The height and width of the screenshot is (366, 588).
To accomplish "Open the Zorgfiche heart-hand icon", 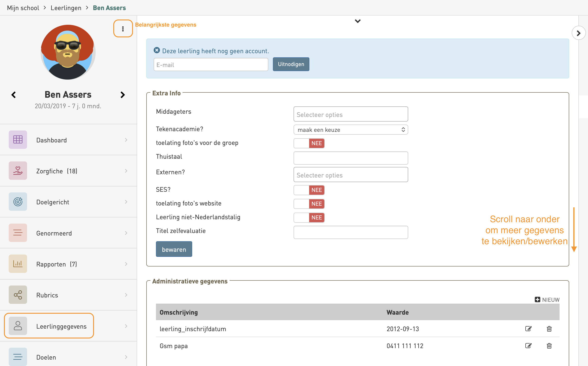I will 18,171.
